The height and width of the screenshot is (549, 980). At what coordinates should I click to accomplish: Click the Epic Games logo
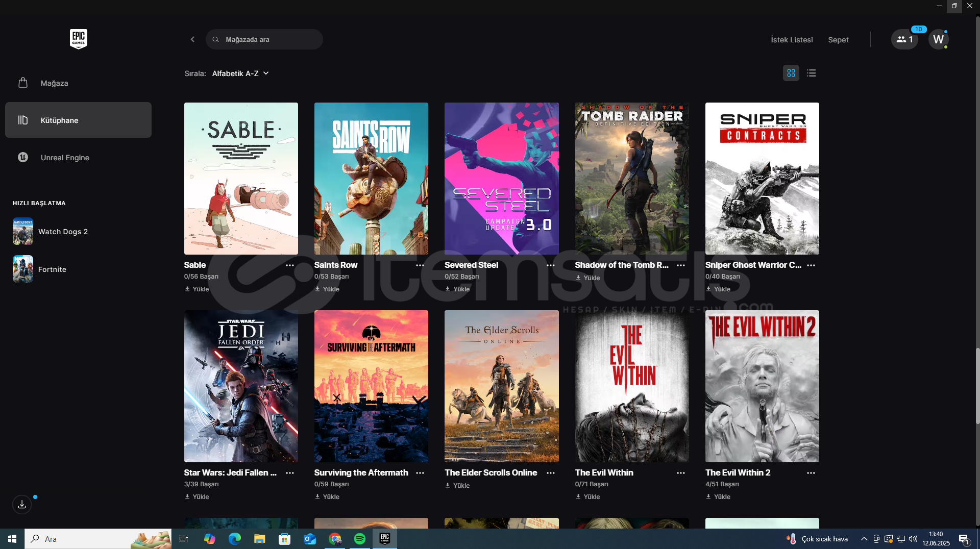(78, 39)
